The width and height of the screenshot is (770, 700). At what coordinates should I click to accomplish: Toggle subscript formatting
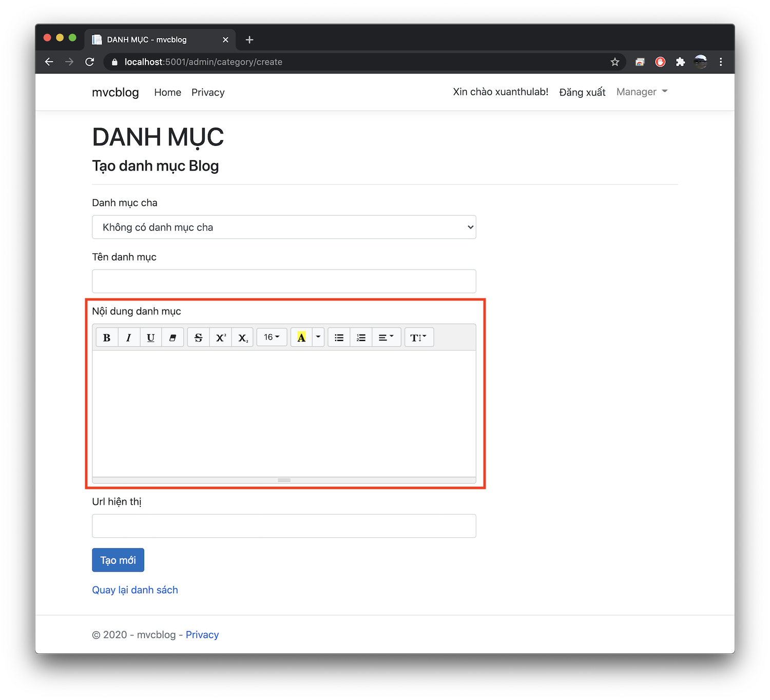[x=243, y=337]
